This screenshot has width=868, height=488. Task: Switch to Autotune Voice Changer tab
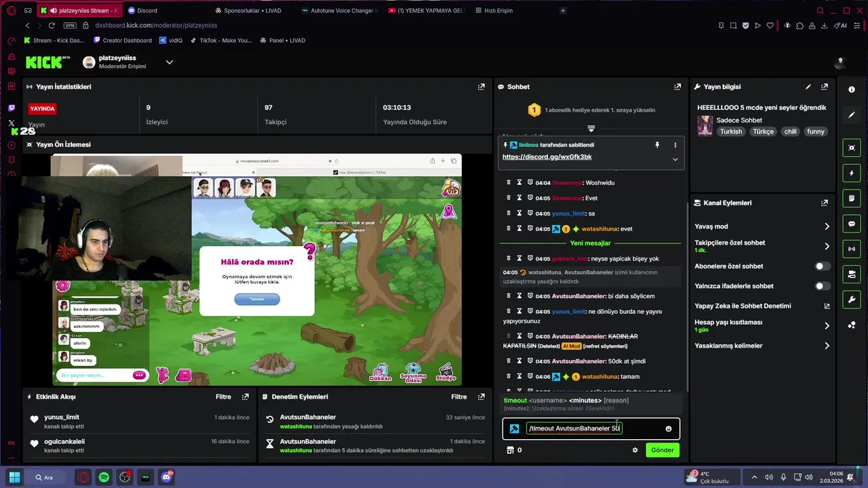[x=339, y=11]
